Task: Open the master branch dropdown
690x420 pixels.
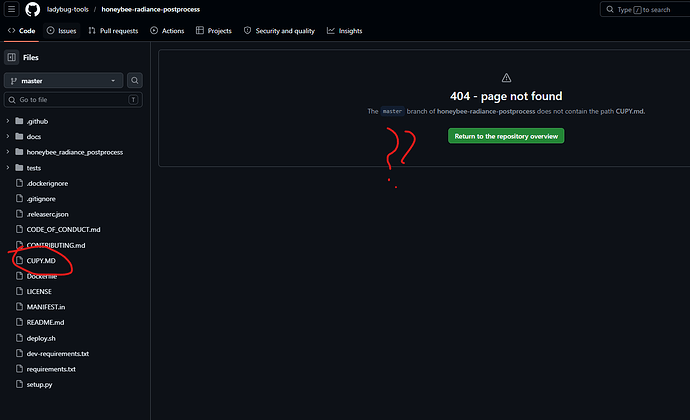Action: click(x=63, y=81)
